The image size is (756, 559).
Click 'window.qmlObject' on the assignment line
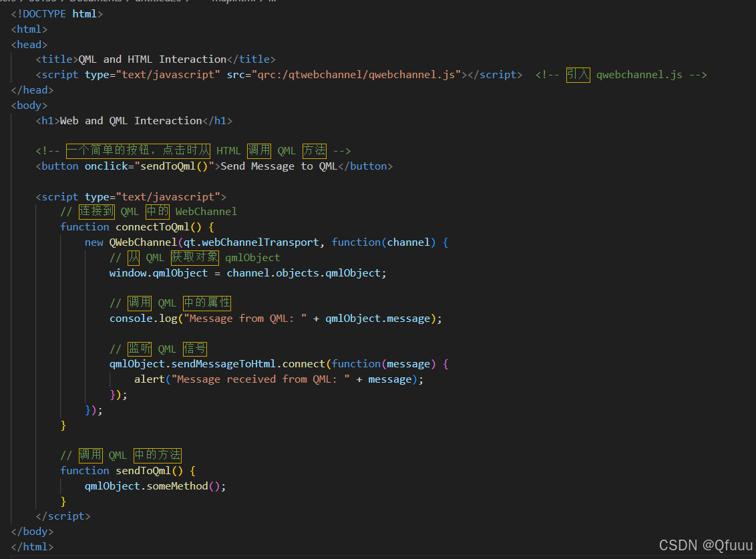(158, 273)
